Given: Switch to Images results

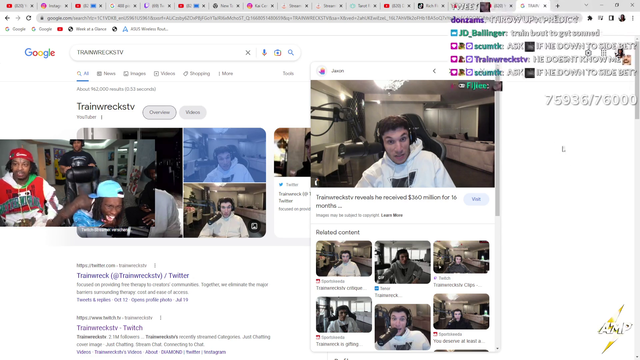Looking at the screenshot, I should click(135, 73).
